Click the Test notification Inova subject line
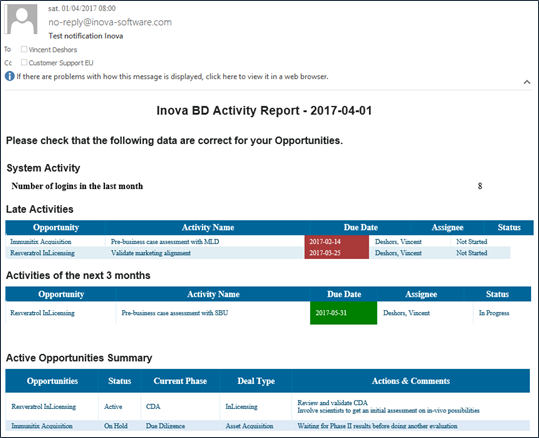 pyautogui.click(x=86, y=36)
